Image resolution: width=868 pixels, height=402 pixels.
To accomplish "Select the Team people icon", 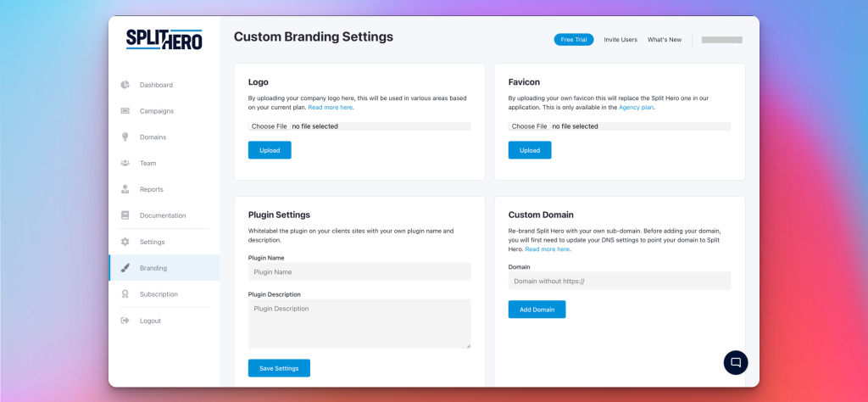I will click(125, 163).
